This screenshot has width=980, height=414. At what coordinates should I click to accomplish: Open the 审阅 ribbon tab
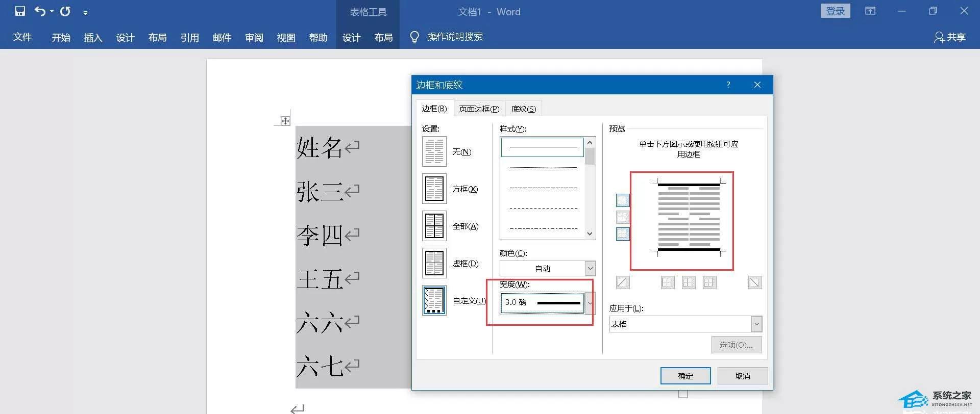tap(254, 37)
